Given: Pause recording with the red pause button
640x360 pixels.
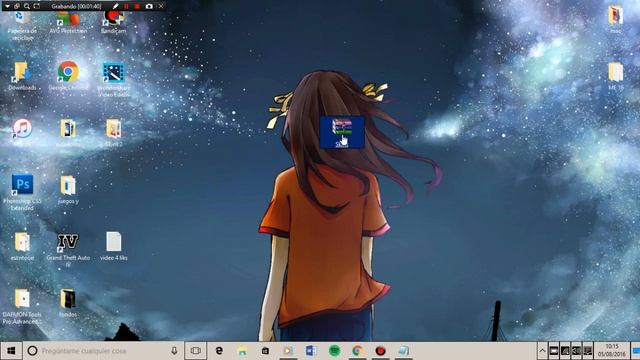Looking at the screenshot, I should point(127,6).
